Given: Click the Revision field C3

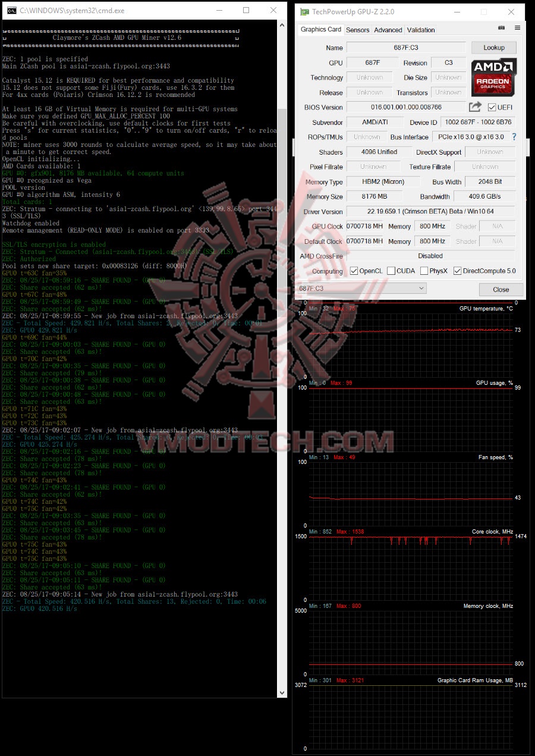Looking at the screenshot, I should point(449,62).
